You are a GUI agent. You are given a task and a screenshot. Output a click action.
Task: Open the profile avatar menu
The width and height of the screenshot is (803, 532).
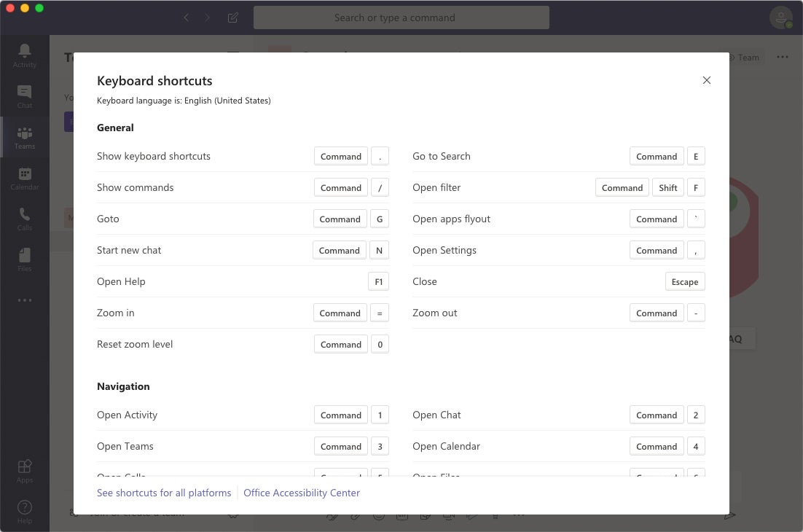[780, 17]
